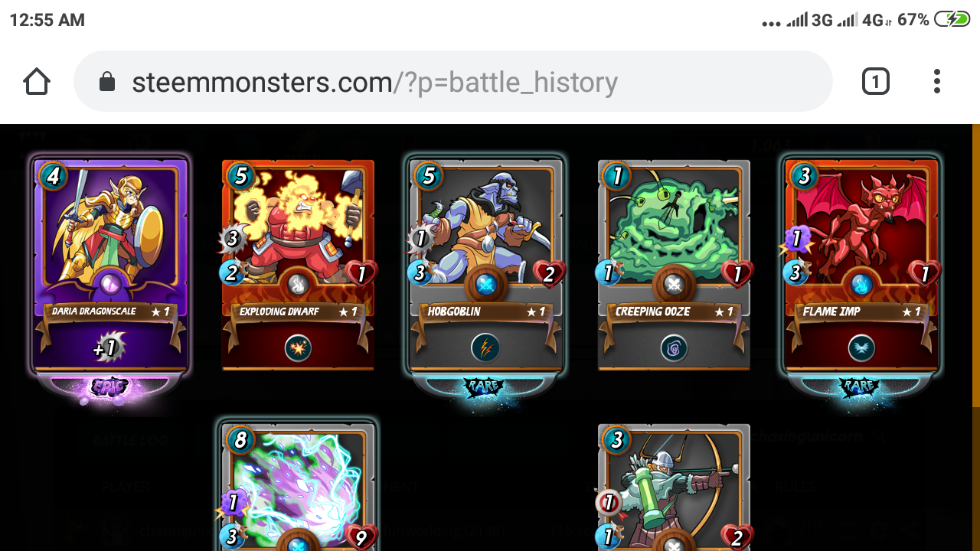Open the Chrome three-dot menu
This screenshot has width=980, height=551.
point(936,81)
